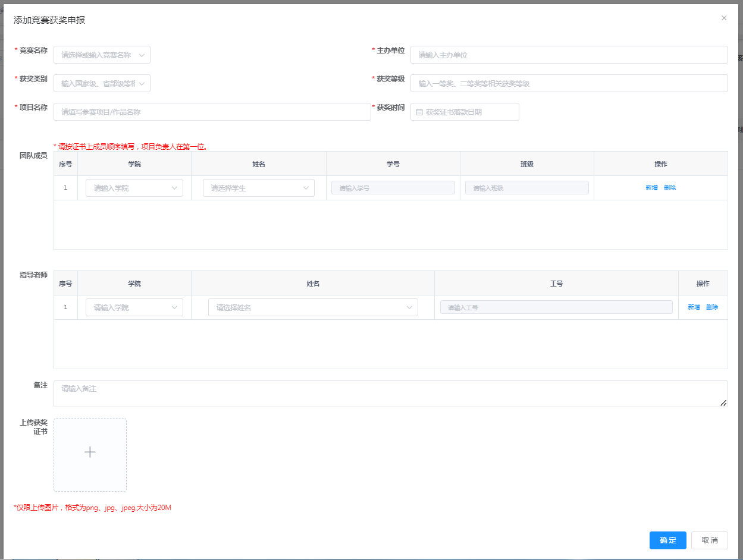
Task: Click the plus icon to upload certificate
Action: coord(90,452)
